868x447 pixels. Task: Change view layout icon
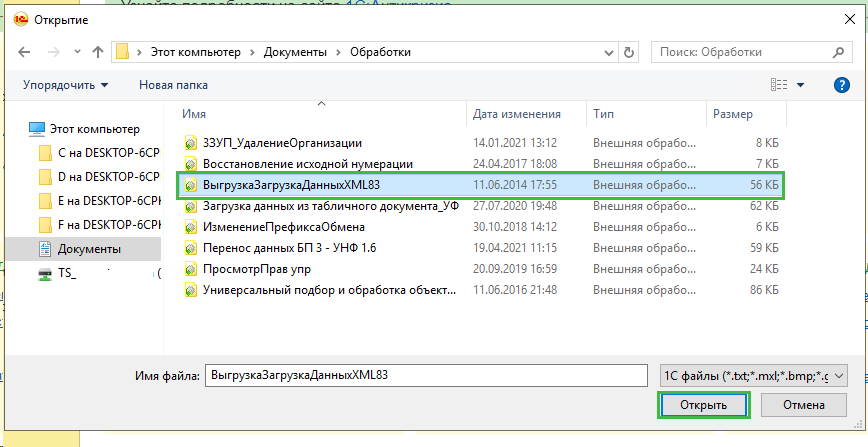(x=779, y=85)
